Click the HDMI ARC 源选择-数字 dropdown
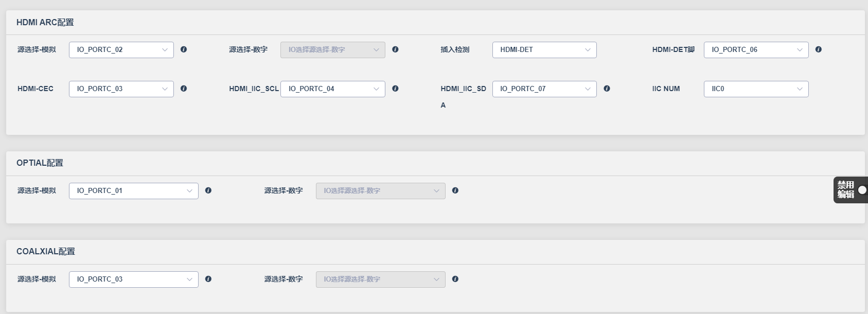 (x=333, y=50)
